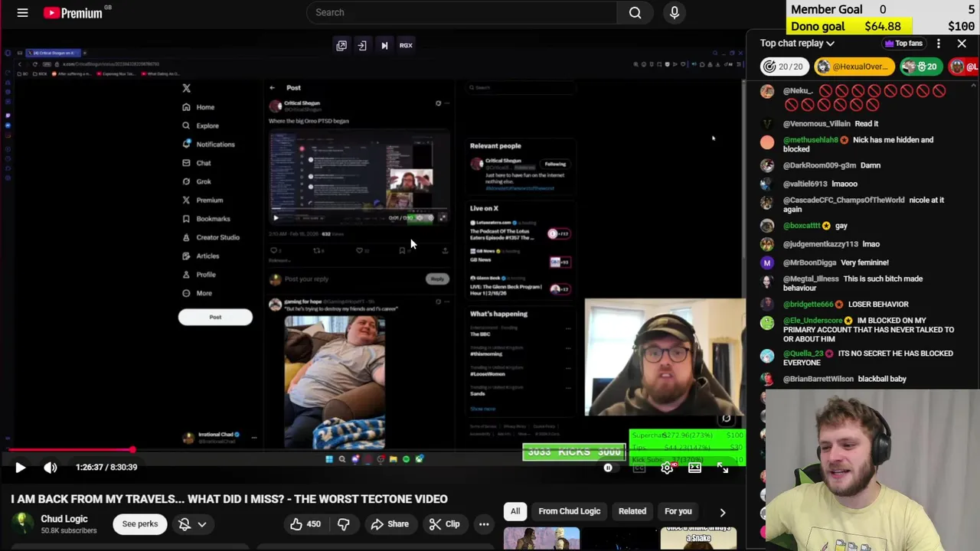Like the video with 450 likes
The width and height of the screenshot is (980, 551).
tap(305, 524)
